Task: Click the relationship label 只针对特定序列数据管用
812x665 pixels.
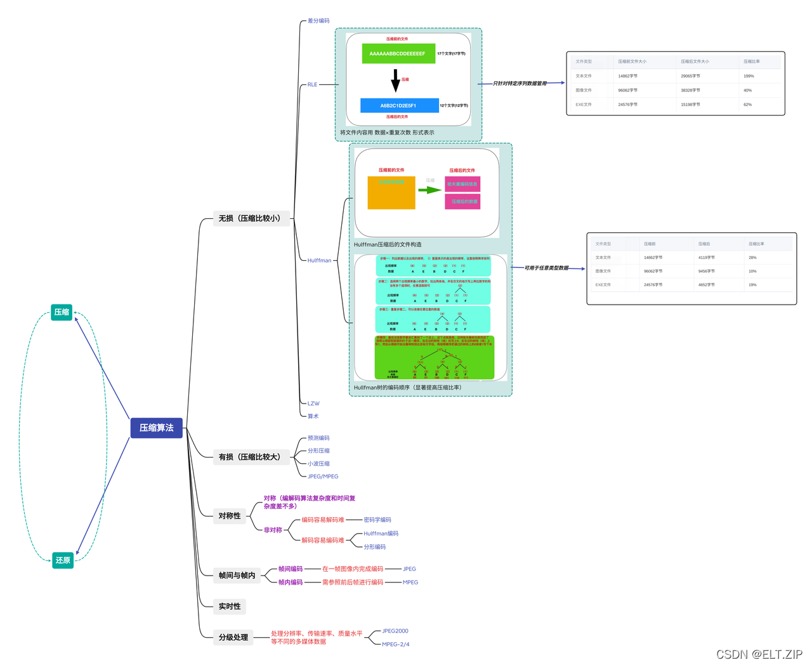Action: coord(520,83)
